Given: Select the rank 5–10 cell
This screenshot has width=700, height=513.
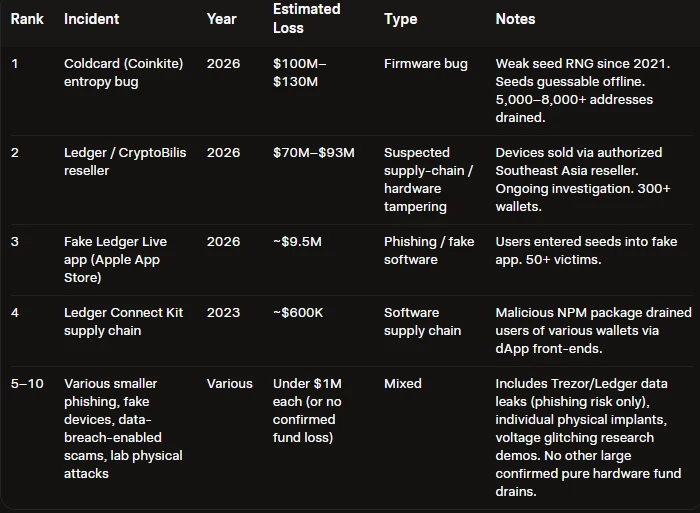Looking at the screenshot, I should point(27,384).
